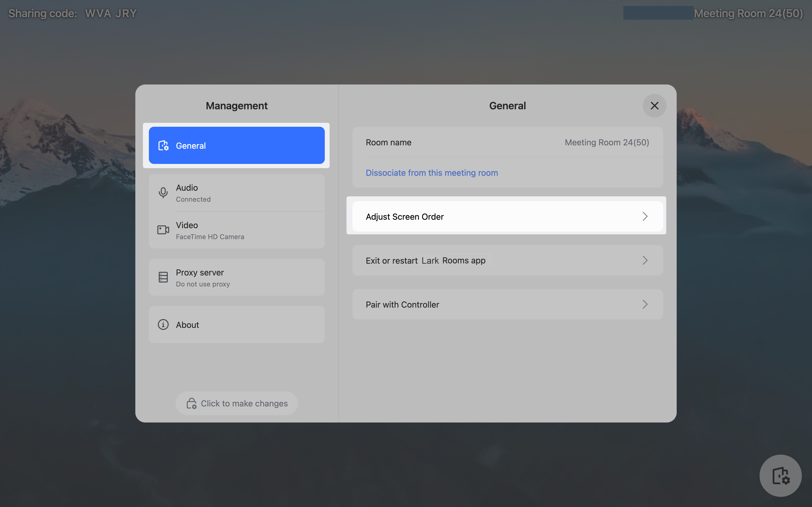This screenshot has height=507, width=812.
Task: Open Video FaceTime HD Camera settings
Action: (x=237, y=230)
